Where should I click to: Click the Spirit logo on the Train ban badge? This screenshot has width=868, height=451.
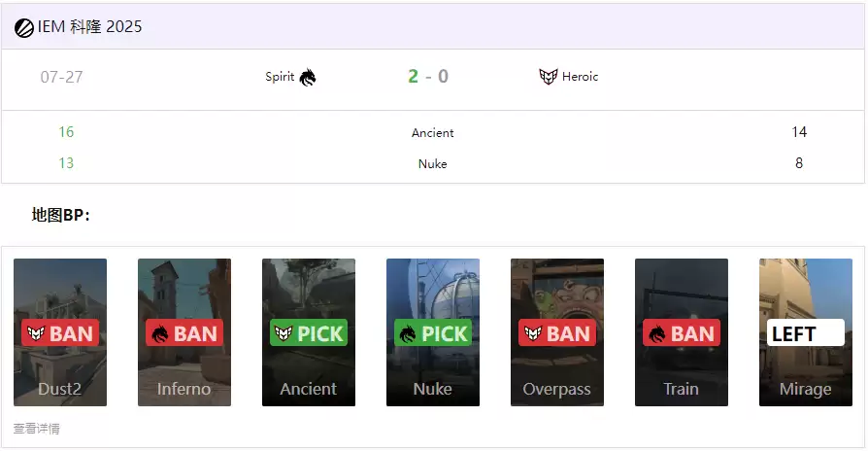656,333
